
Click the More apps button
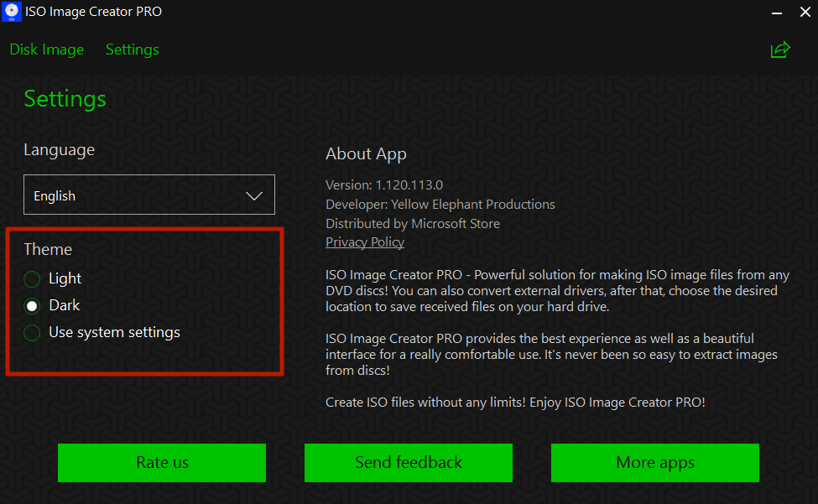655,463
